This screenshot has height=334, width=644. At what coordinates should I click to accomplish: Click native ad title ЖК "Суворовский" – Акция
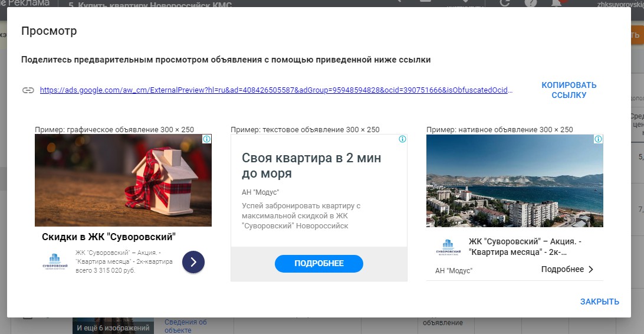[525, 247]
